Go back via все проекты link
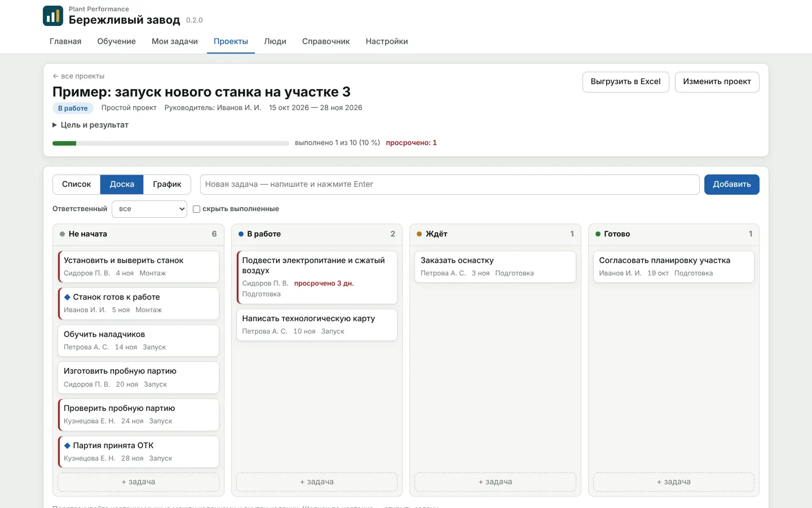812x508 pixels. click(x=78, y=76)
